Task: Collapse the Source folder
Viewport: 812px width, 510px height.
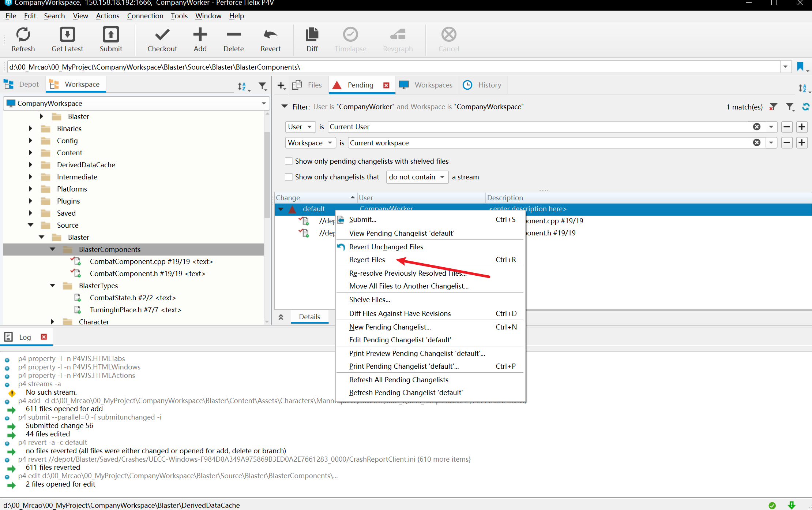Action: [30, 225]
